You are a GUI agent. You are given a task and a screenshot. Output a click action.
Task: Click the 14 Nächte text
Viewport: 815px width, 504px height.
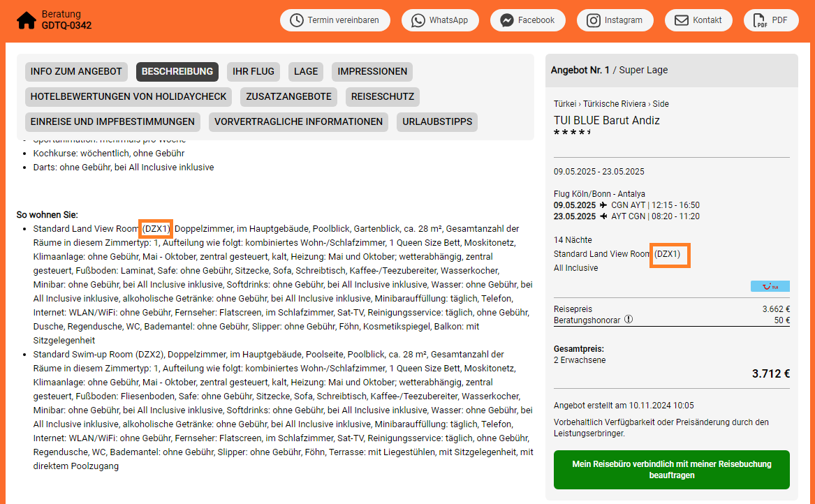(x=573, y=240)
